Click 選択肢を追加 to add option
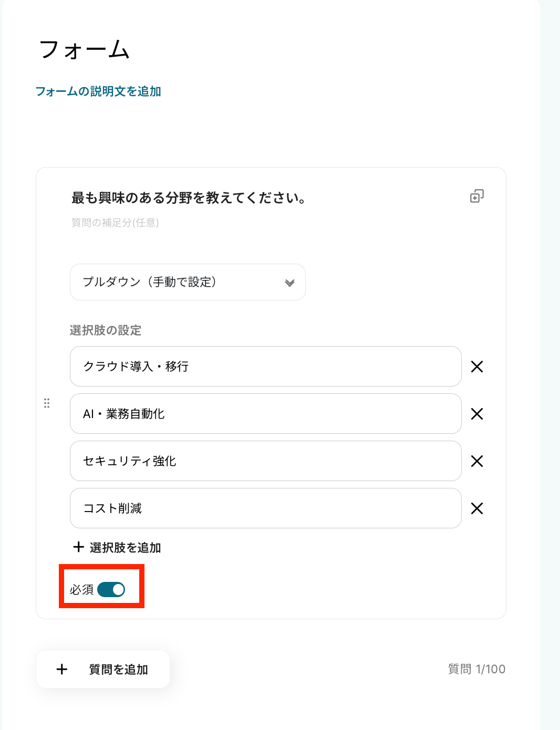 (x=125, y=548)
